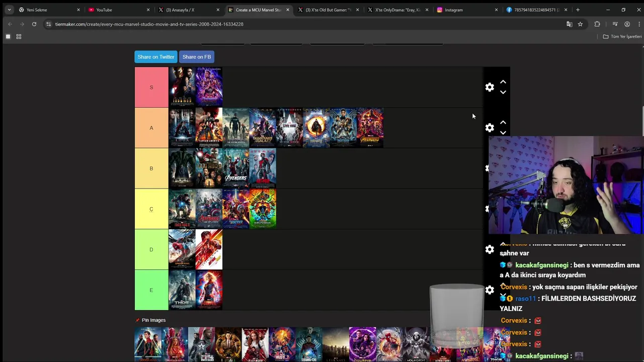Image resolution: width=644 pixels, height=362 pixels.
Task: Select the first Thor poster in A tier
Action: click(182, 128)
